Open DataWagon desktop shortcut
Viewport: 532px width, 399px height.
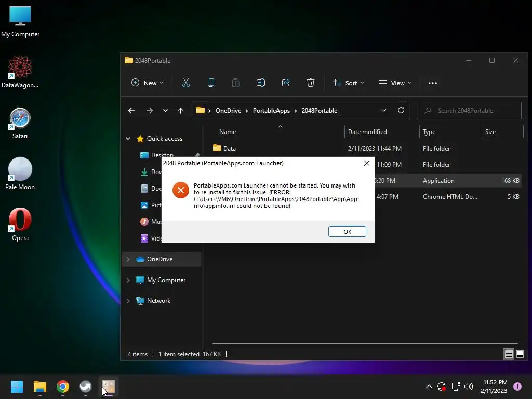click(20, 72)
